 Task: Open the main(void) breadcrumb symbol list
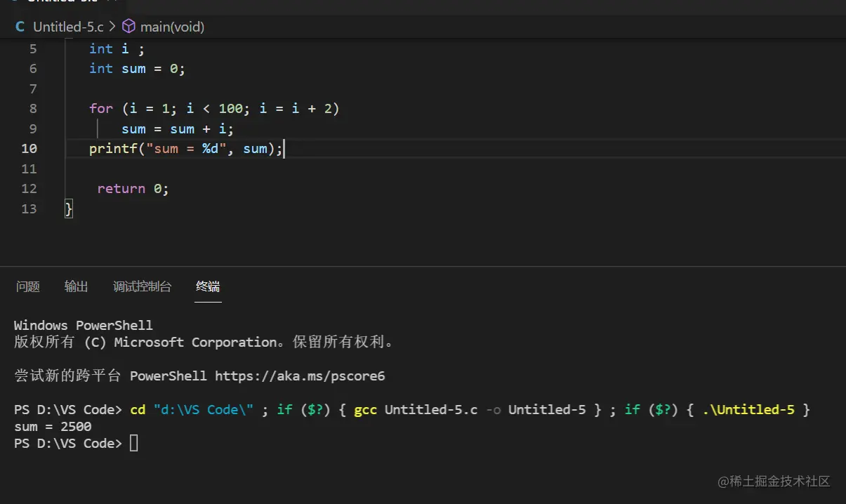pyautogui.click(x=172, y=27)
